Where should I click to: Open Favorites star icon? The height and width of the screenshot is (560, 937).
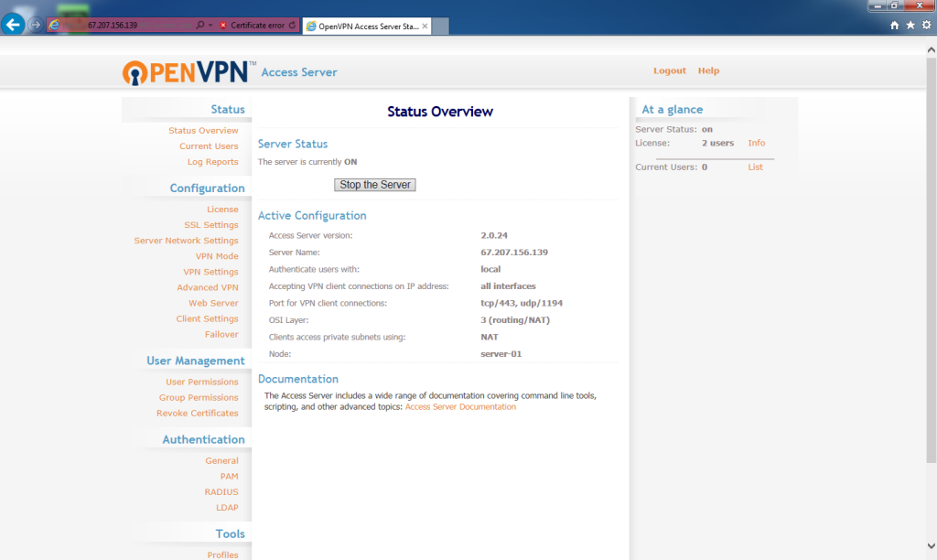tap(910, 25)
